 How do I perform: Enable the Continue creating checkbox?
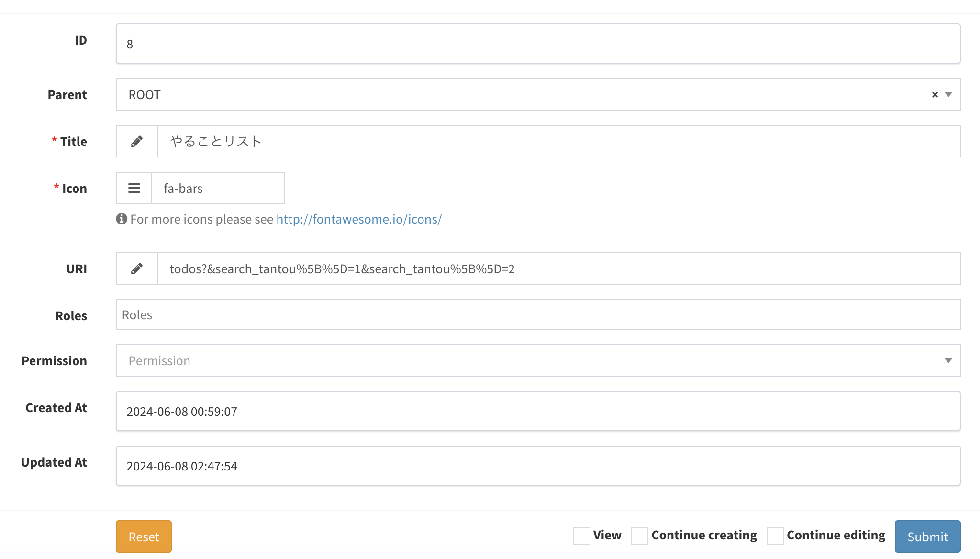[640, 536]
